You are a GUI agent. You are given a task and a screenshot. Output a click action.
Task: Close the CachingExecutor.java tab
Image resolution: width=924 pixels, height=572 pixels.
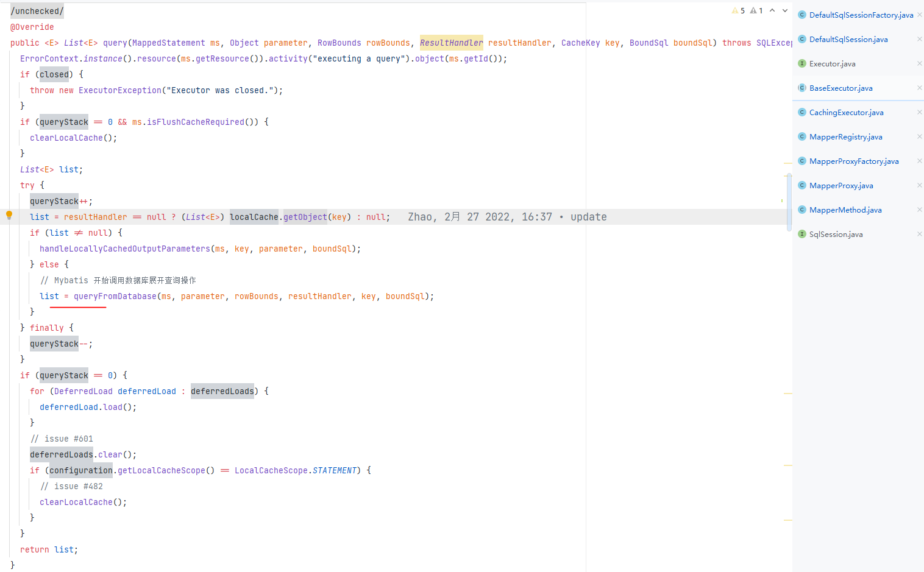pos(920,112)
